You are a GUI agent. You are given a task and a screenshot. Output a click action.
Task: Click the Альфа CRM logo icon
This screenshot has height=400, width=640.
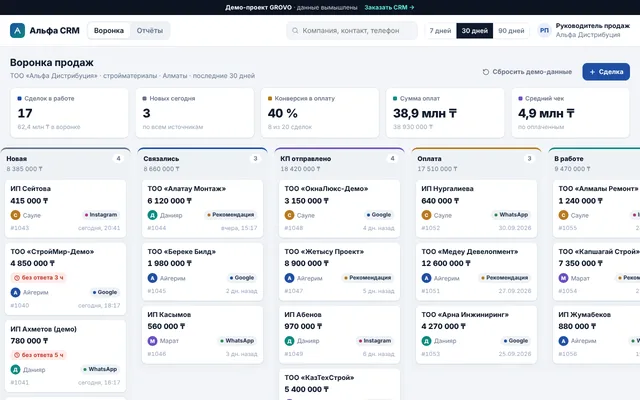coord(18,31)
